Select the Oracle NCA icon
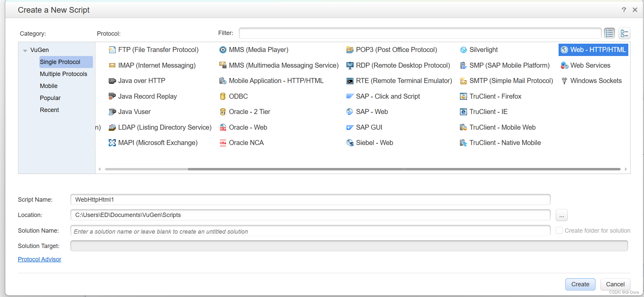Viewport: 644px width, 297px height. pos(223,143)
